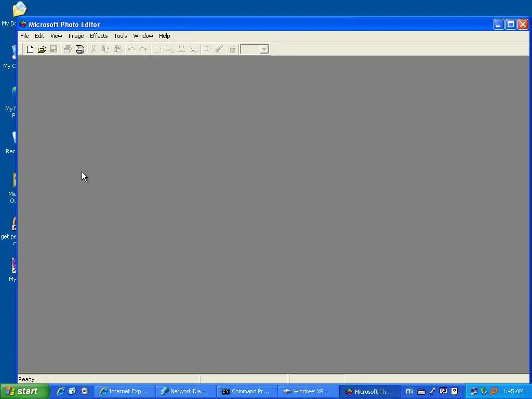Click the Photo Editor title bar icon
The image size is (532, 399).
[x=23, y=24]
